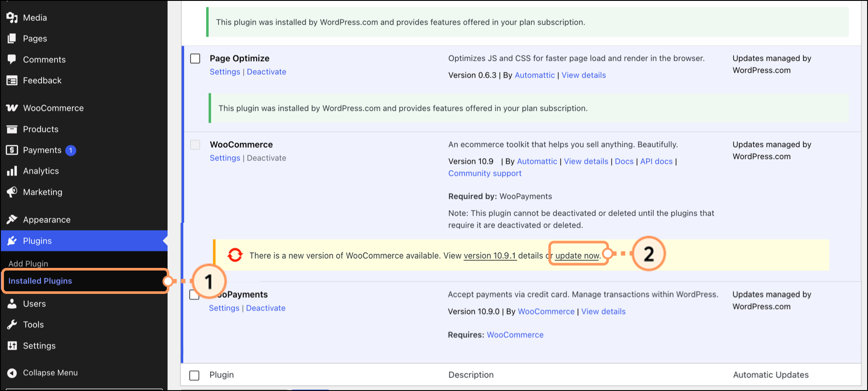Select Installed Plugins submenu item
The image size is (868, 391).
click(40, 281)
